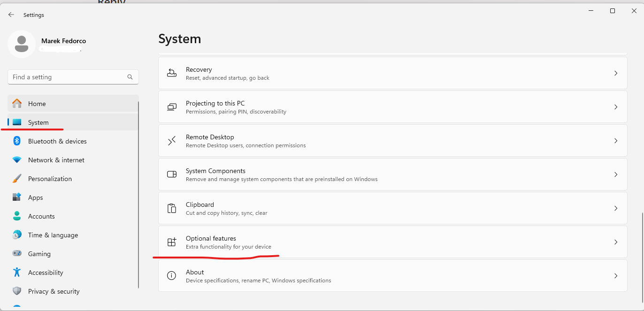
Task: Minimize the Settings window
Action: tap(591, 11)
